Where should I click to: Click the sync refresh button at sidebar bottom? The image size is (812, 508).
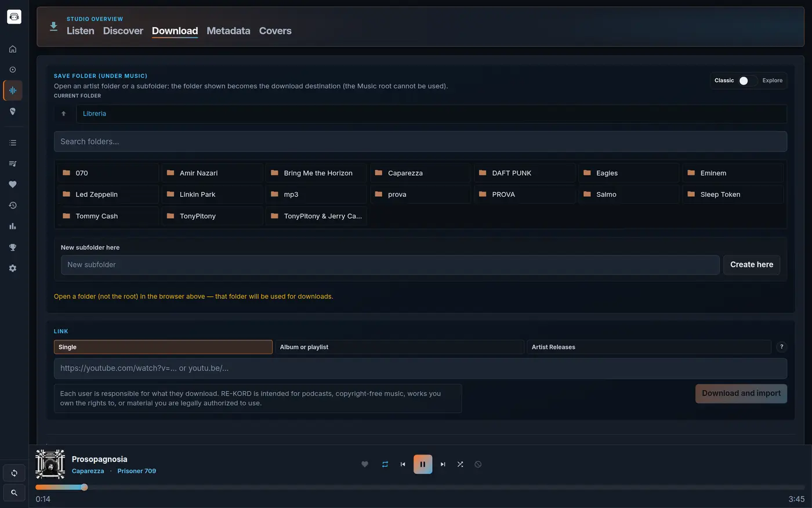14,473
